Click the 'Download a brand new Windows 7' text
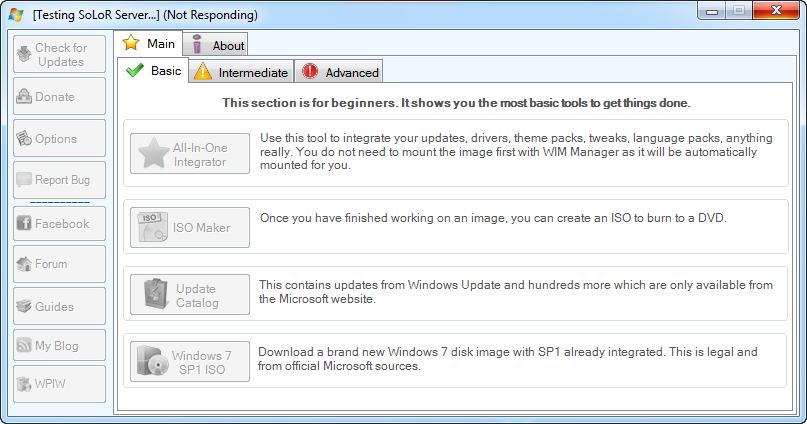 tap(507, 359)
